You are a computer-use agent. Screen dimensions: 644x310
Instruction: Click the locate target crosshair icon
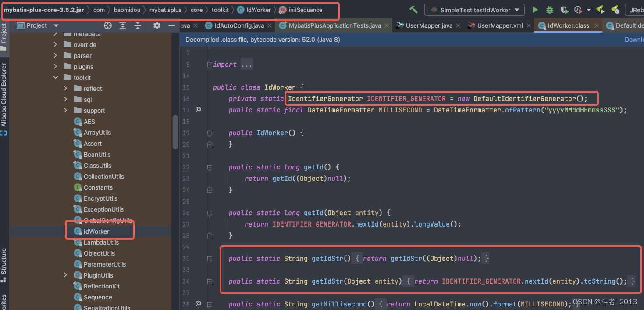pos(108,25)
